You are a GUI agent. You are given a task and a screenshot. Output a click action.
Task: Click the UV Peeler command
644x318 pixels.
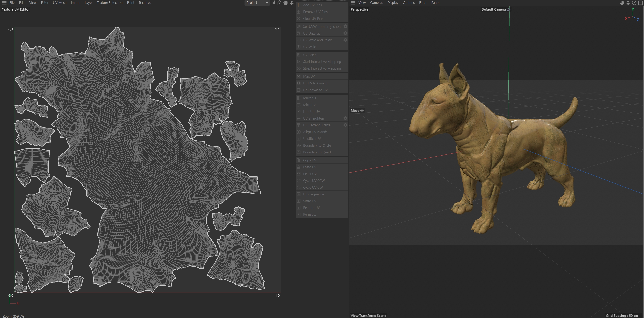pyautogui.click(x=310, y=55)
